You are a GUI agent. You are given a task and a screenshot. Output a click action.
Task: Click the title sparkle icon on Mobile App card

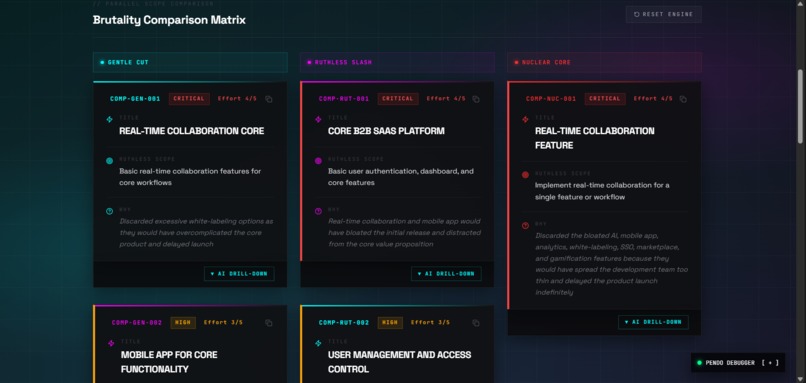coord(111,343)
